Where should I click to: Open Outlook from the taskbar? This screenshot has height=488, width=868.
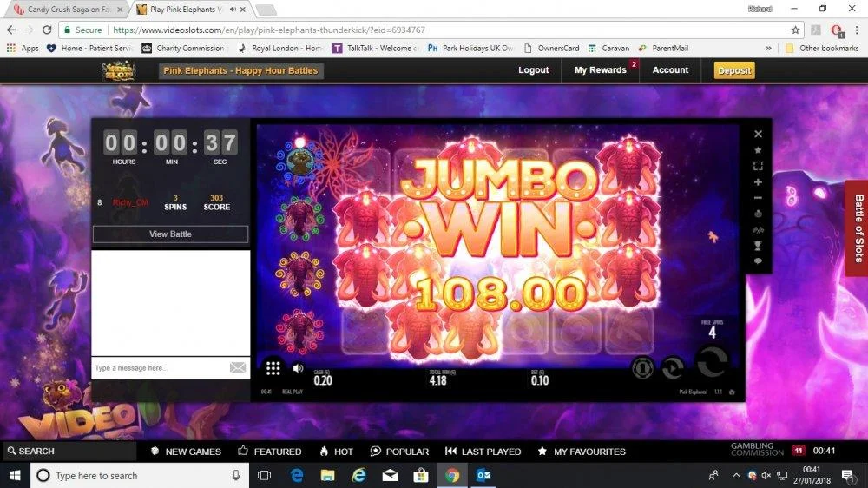click(483, 475)
